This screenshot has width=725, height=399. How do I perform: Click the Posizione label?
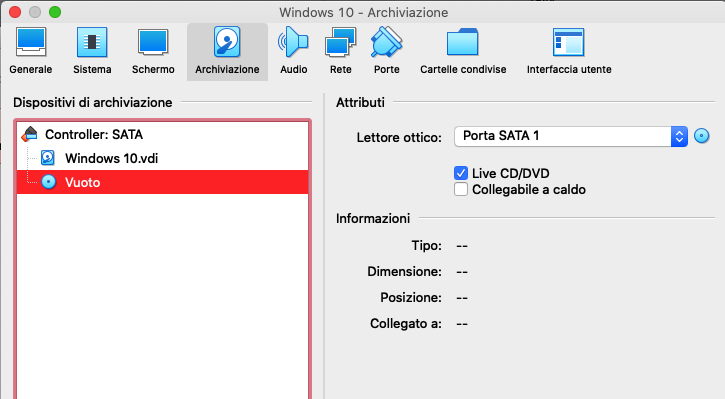(x=411, y=297)
